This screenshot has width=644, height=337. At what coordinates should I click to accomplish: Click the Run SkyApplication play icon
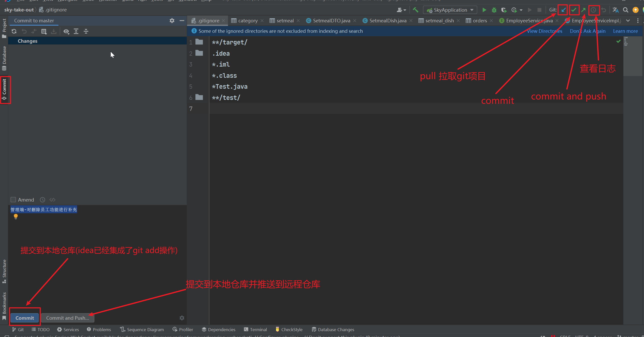pyautogui.click(x=484, y=10)
